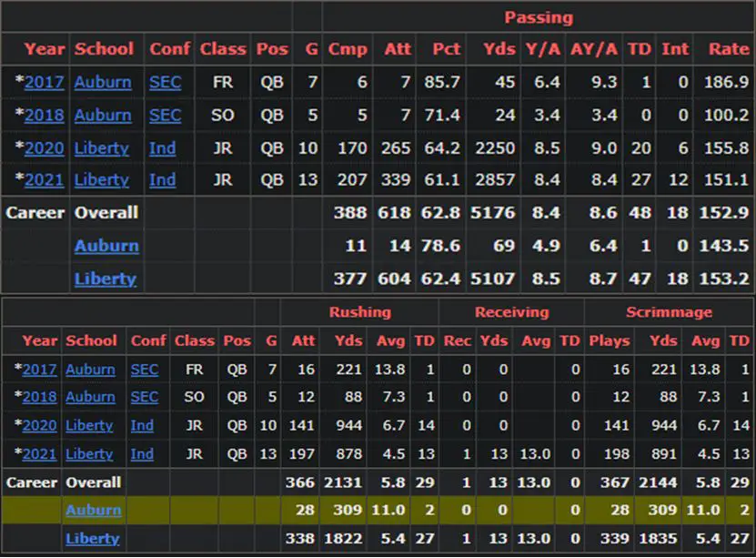Click highlighted Auburn career link in Rushing table
Viewport: 756px width, 558px height.
click(x=92, y=511)
